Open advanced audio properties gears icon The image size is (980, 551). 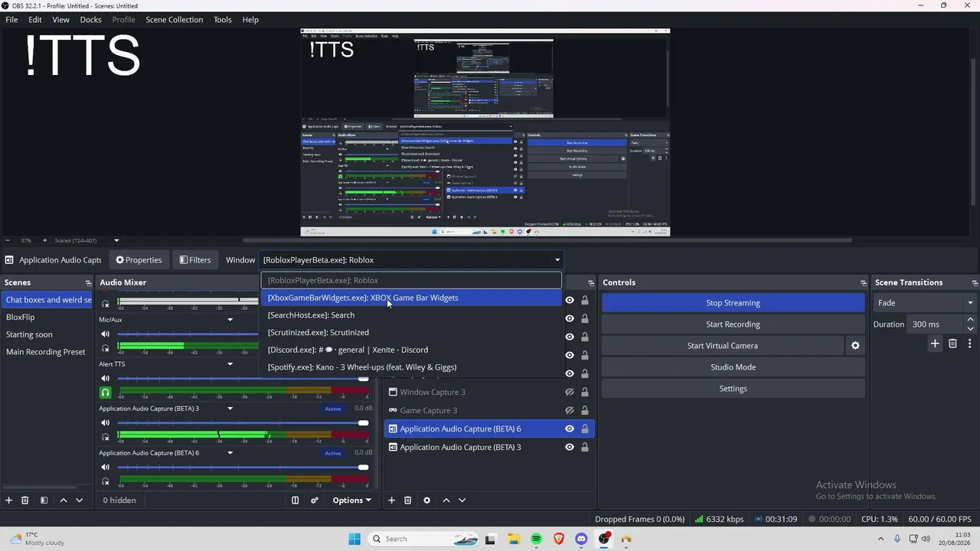314,500
